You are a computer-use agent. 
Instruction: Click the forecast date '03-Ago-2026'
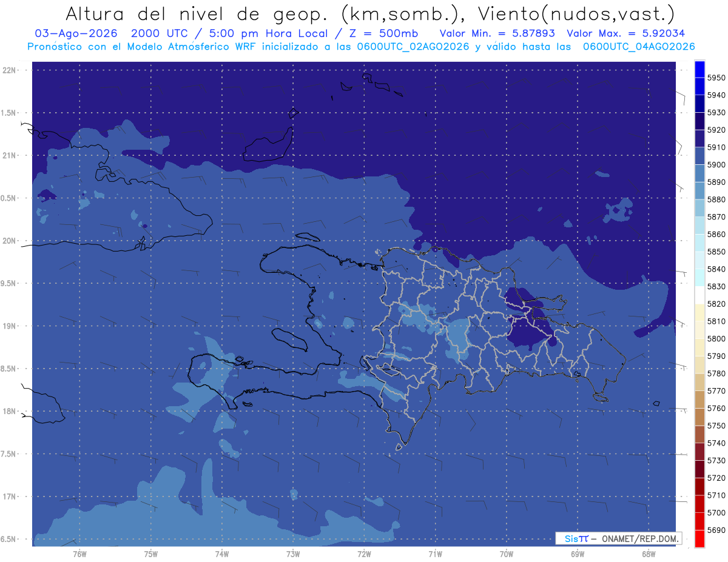[75, 33]
